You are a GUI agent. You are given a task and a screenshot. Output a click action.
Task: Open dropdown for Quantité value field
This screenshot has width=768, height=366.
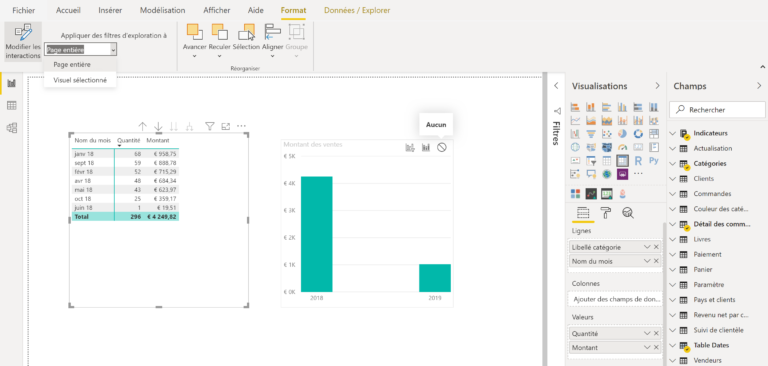pyautogui.click(x=647, y=333)
